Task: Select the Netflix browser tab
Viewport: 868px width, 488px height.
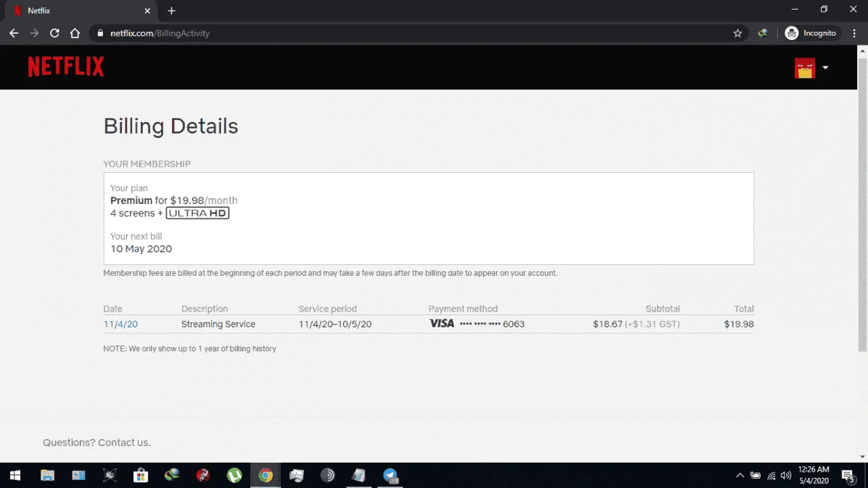Action: pos(81,11)
